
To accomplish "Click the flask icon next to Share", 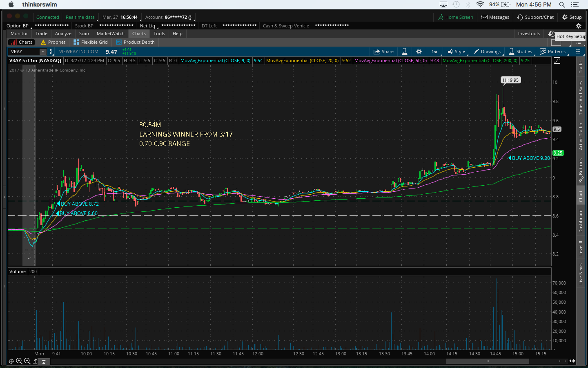I will coord(404,52).
